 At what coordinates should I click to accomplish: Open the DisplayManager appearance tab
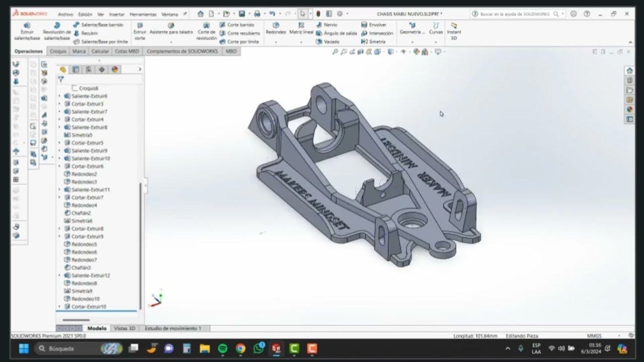point(115,69)
